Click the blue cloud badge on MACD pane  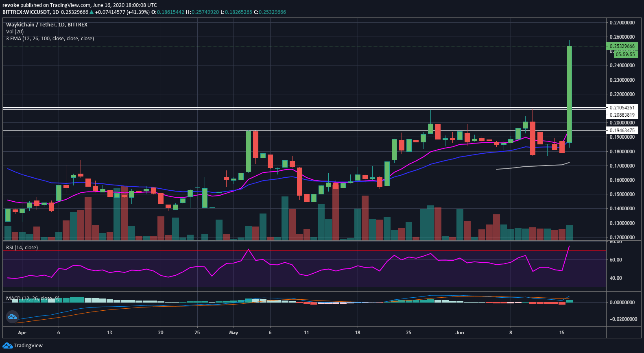coord(12,316)
